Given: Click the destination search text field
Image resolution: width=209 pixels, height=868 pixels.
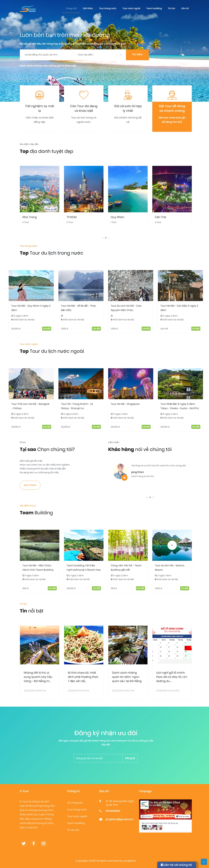Looking at the screenshot, I should [x=47, y=55].
